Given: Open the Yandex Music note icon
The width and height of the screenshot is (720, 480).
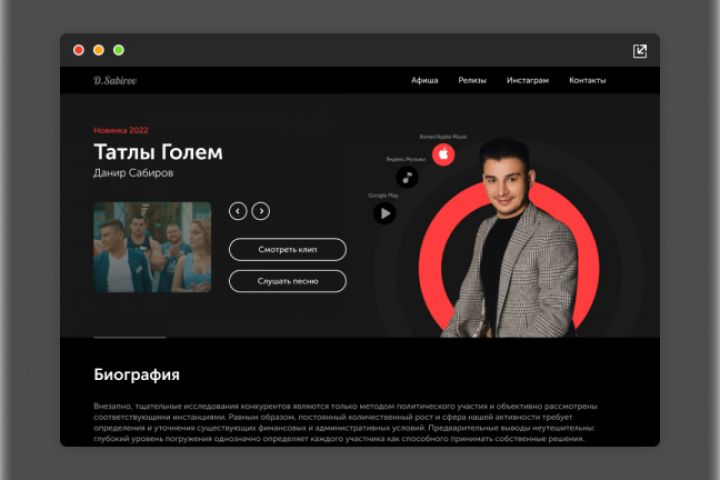Looking at the screenshot, I should [x=407, y=177].
